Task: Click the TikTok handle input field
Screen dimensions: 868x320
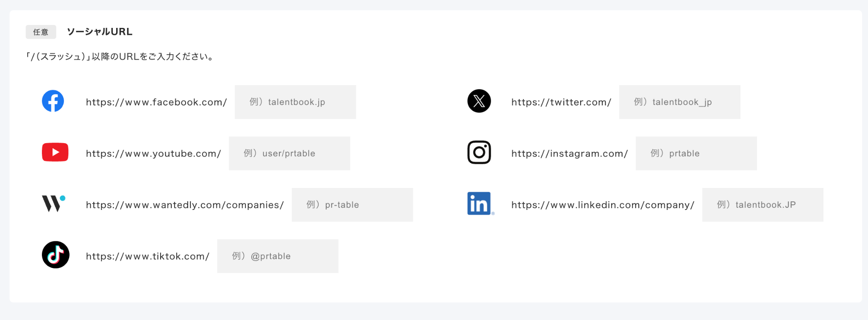Action: point(278,256)
